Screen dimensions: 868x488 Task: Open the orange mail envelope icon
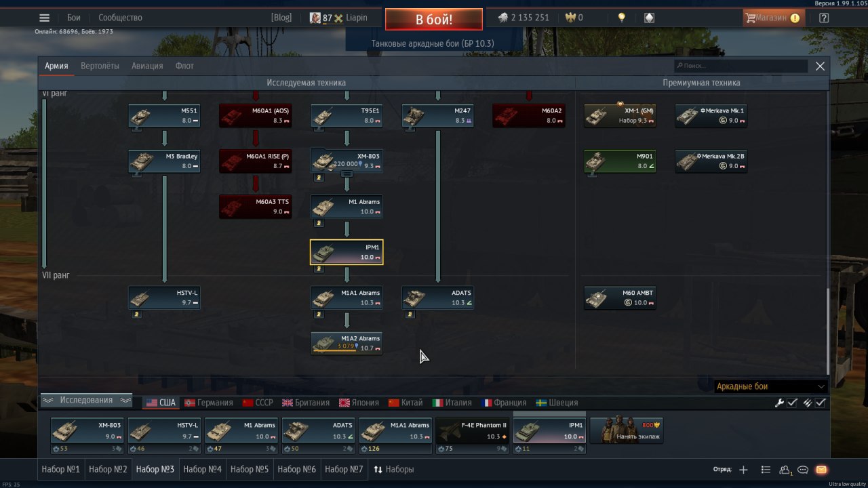[x=821, y=470]
